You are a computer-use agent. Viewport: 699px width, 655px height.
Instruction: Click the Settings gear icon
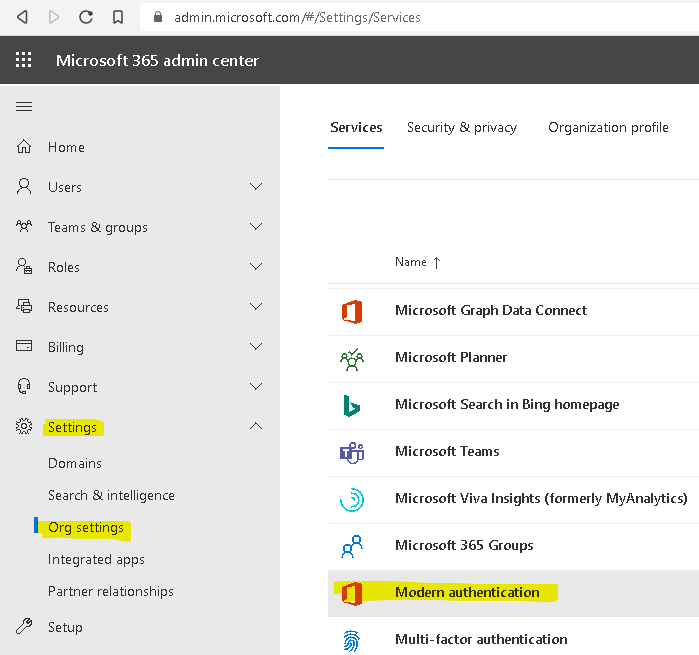[x=24, y=426]
